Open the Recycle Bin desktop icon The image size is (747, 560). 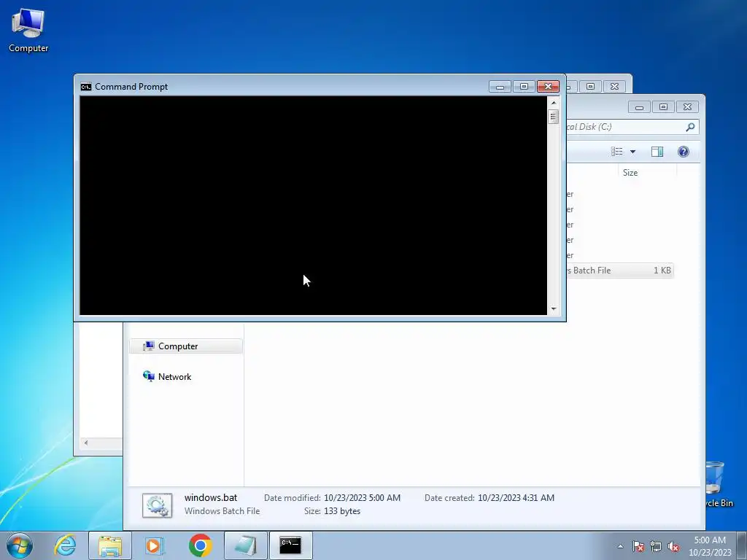pos(719,484)
